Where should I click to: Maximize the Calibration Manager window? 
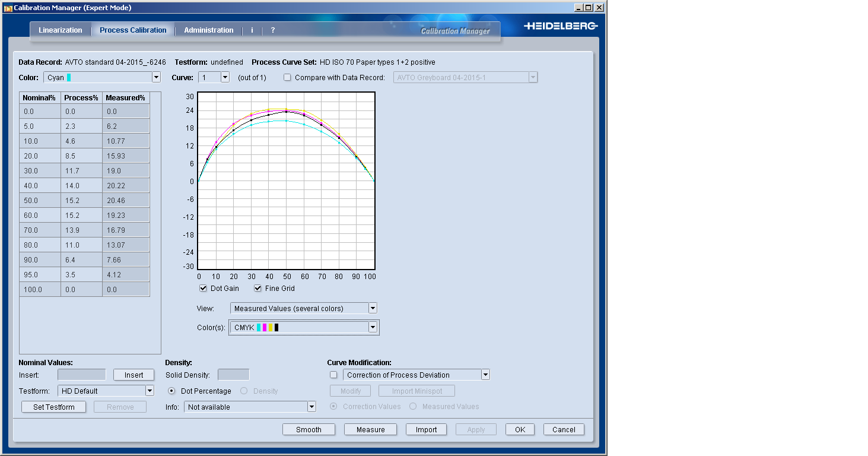(x=589, y=8)
